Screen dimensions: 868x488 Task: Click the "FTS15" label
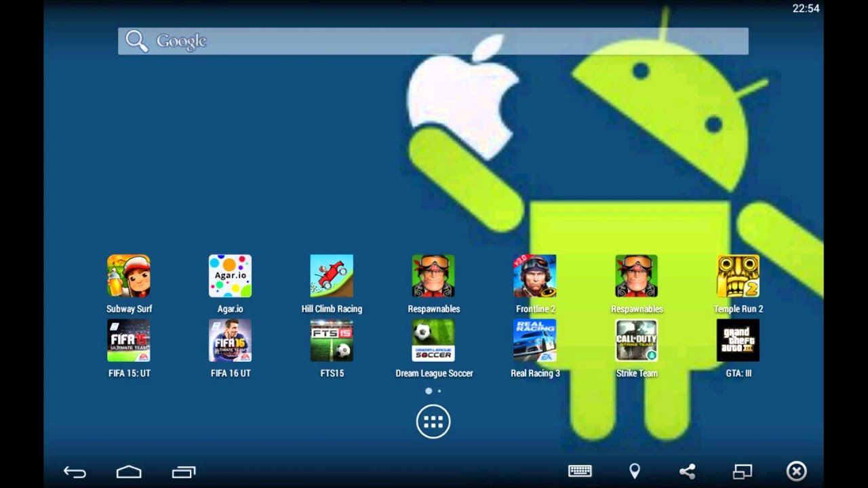pos(332,373)
